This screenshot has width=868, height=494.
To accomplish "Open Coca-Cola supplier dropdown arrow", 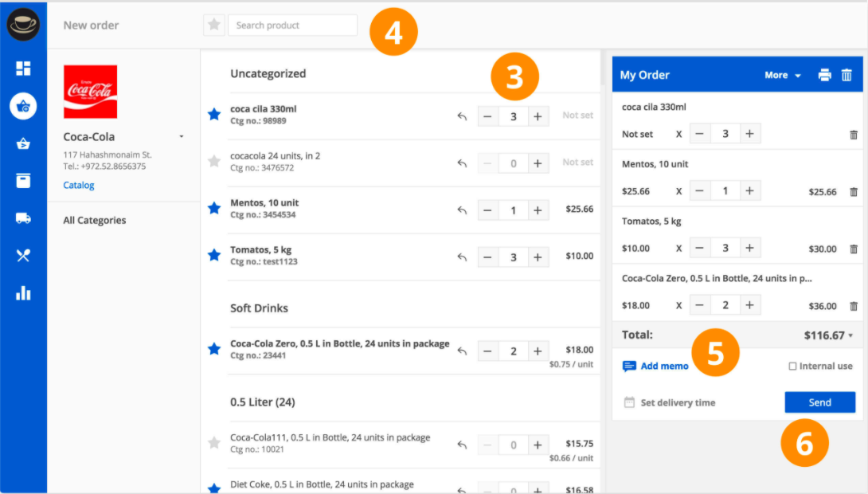I will point(182,137).
